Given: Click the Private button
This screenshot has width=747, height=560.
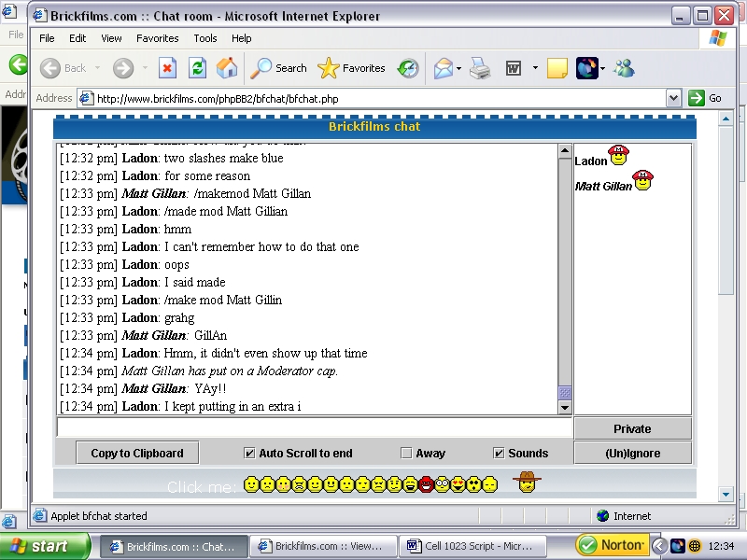Looking at the screenshot, I should pos(632,428).
